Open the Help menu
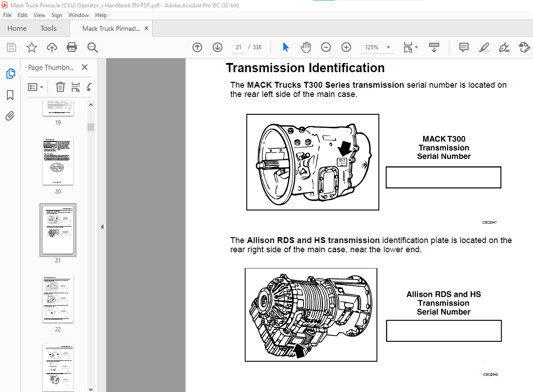The width and height of the screenshot is (533, 392). [101, 15]
